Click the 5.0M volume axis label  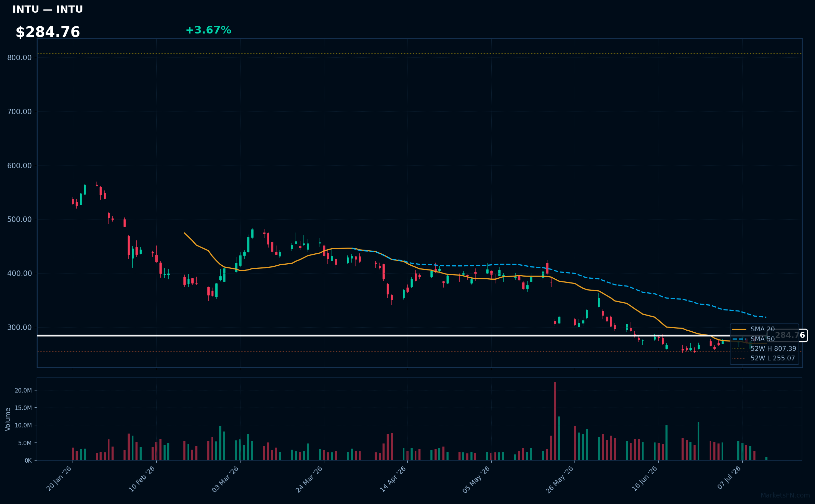[25, 443]
